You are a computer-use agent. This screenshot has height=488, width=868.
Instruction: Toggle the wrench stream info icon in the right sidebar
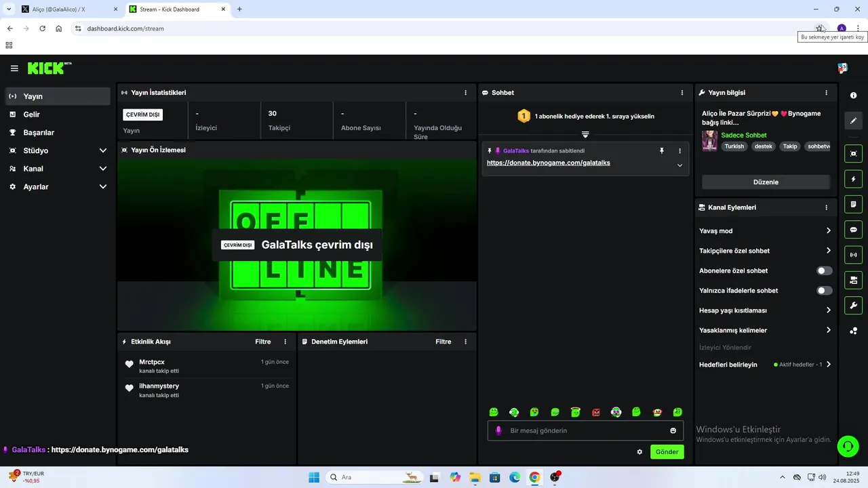click(853, 305)
